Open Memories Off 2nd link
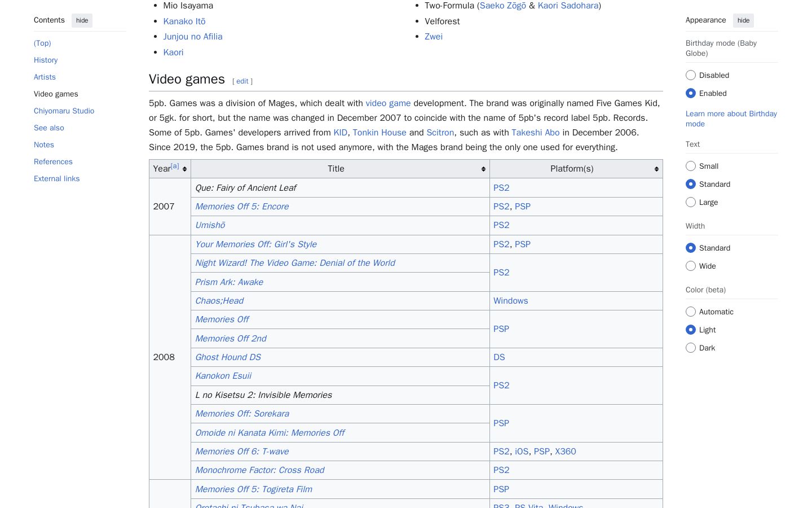The width and height of the screenshot is (812, 508). (x=231, y=339)
